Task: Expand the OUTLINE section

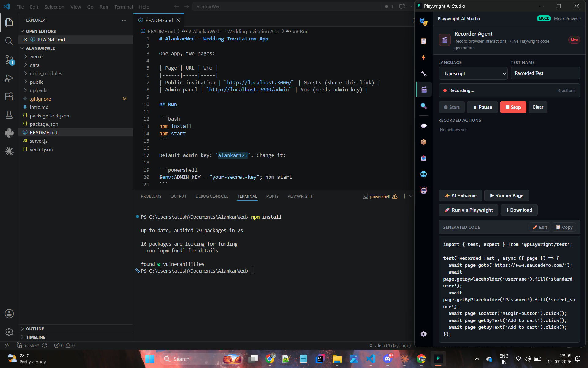Action: [x=35, y=328]
